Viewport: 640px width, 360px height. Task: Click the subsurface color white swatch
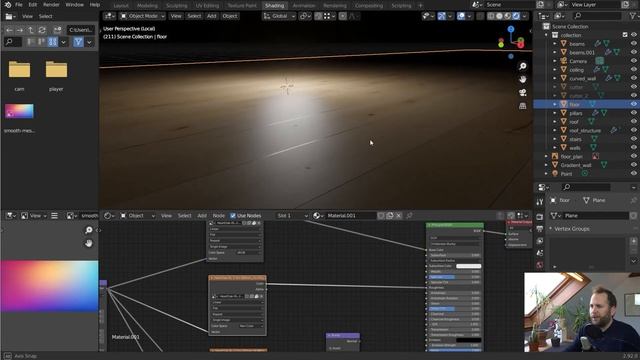(x=468, y=266)
